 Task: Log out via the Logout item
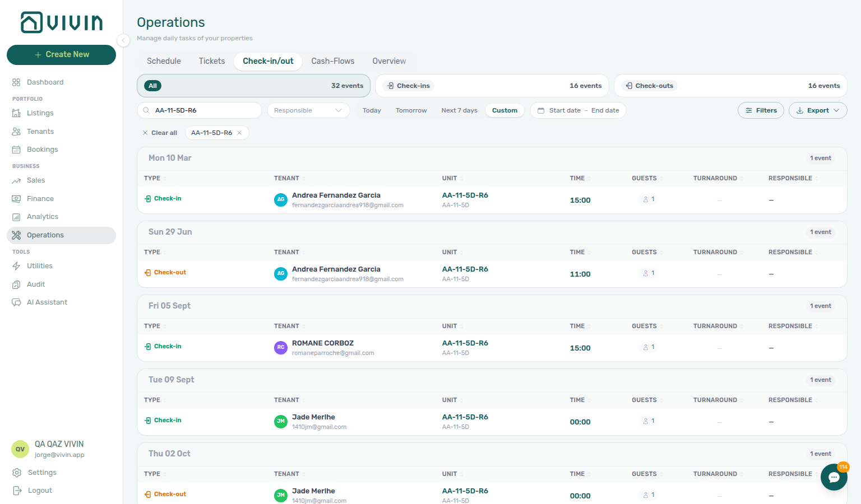(61, 491)
